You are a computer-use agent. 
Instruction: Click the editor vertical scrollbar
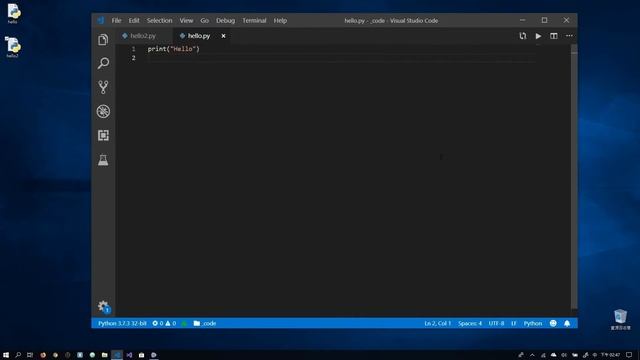tap(574, 176)
